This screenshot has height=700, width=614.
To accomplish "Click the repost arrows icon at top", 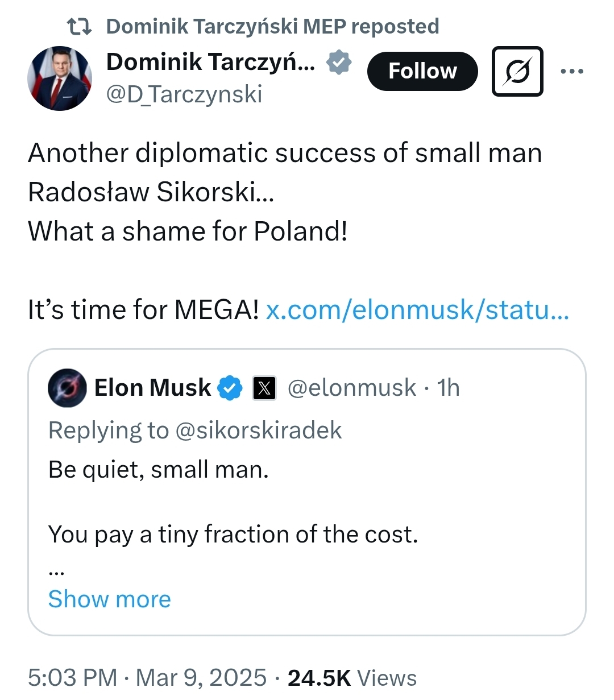I will pos(79,26).
